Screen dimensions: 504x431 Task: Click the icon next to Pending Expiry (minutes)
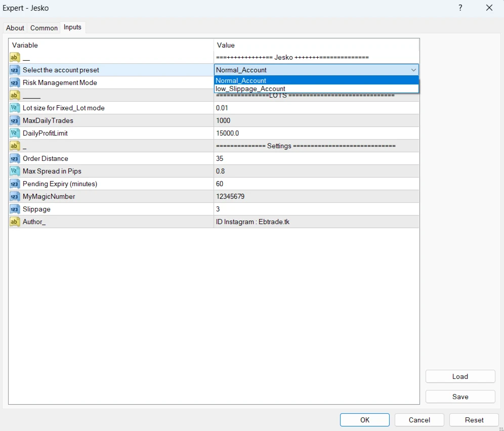tap(15, 184)
